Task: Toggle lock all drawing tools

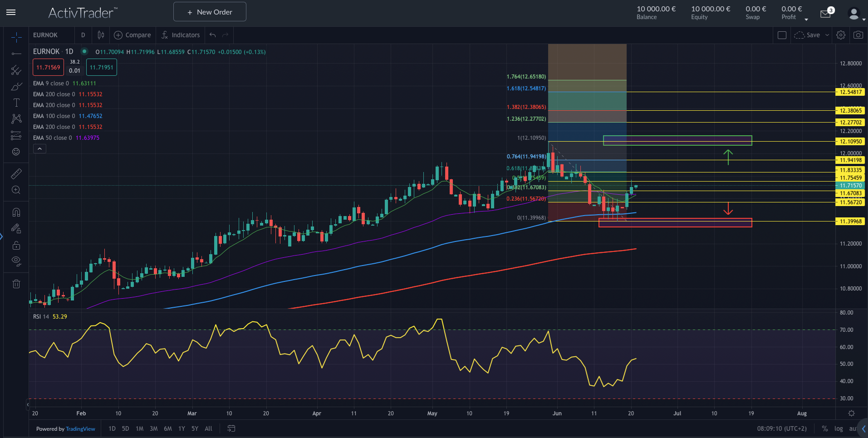Action: pos(16,245)
